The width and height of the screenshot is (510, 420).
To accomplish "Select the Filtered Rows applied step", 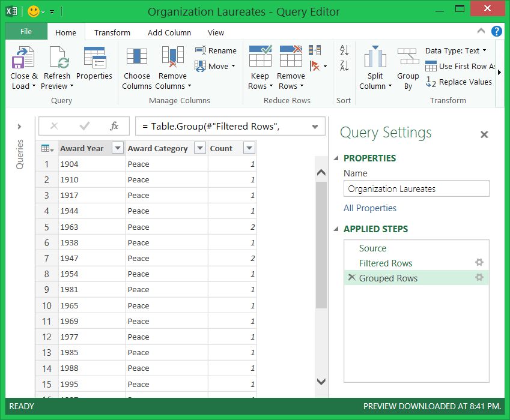I will [386, 263].
